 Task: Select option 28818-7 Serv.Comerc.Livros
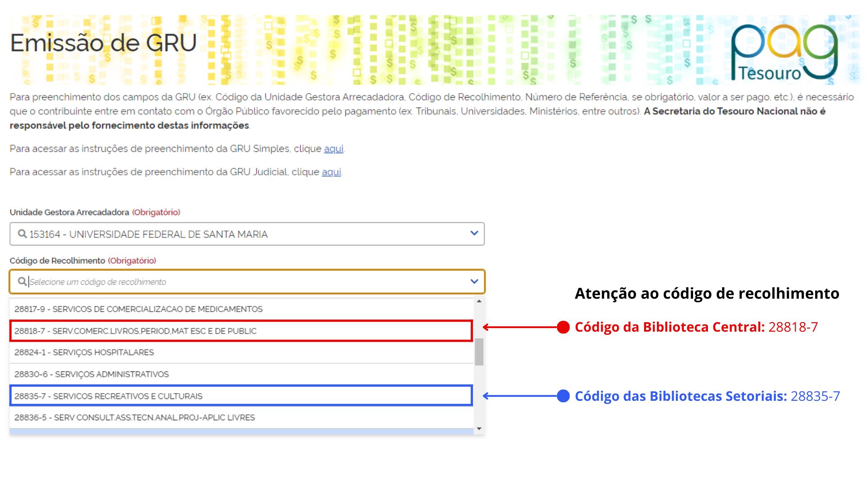(x=135, y=331)
